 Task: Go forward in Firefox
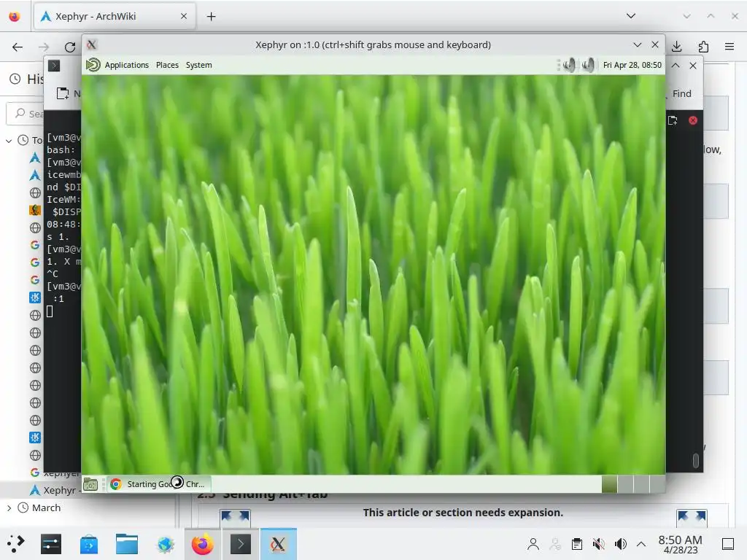pos(44,47)
